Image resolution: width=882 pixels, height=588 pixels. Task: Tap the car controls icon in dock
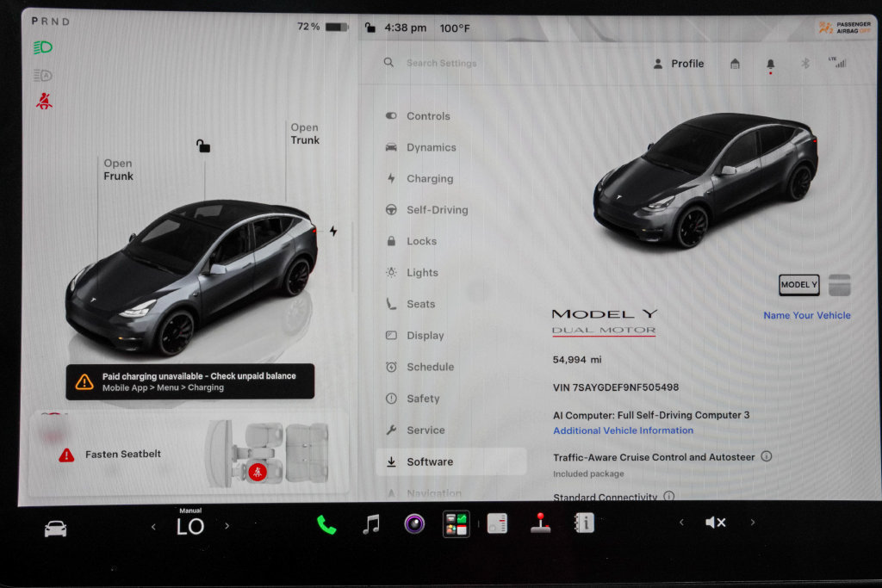click(56, 529)
